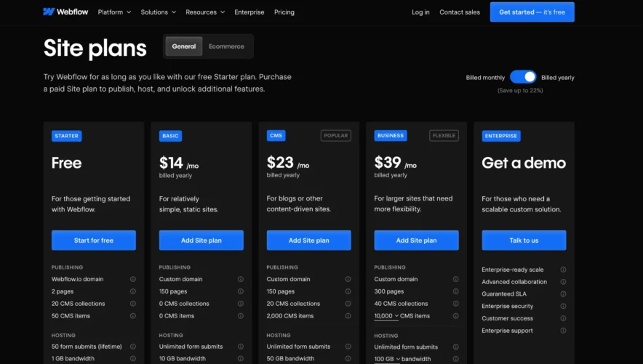
Task: Click Contact sales link
Action: pos(460,12)
